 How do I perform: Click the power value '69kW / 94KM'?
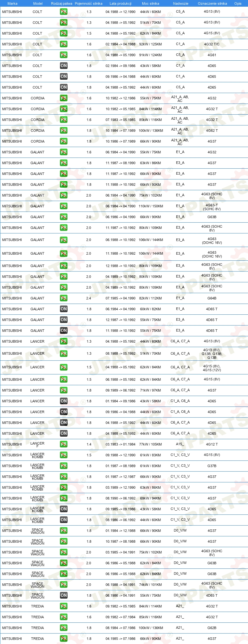click(150, 498)
